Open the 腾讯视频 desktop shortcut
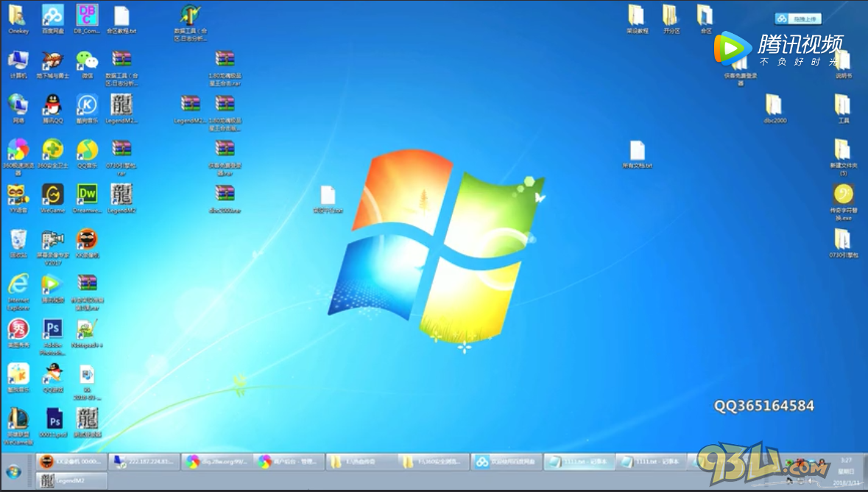Screen dimensions: 868x492 pos(52,289)
